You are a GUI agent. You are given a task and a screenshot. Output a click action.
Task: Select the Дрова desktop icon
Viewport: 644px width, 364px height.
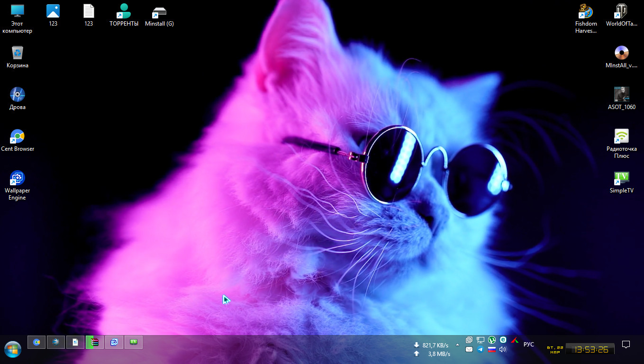18,95
